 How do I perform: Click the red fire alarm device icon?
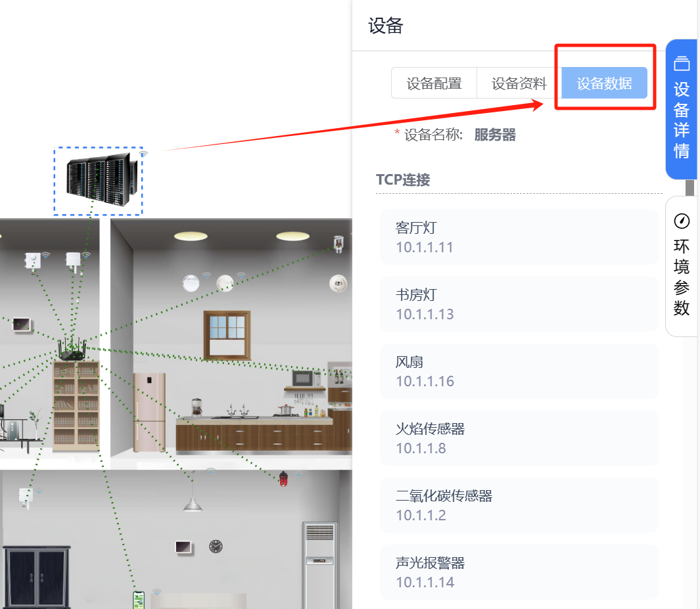[283, 479]
